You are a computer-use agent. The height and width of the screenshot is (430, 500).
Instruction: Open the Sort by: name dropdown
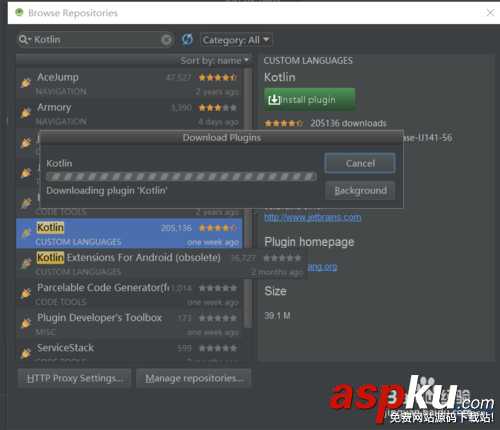pyautogui.click(x=215, y=61)
